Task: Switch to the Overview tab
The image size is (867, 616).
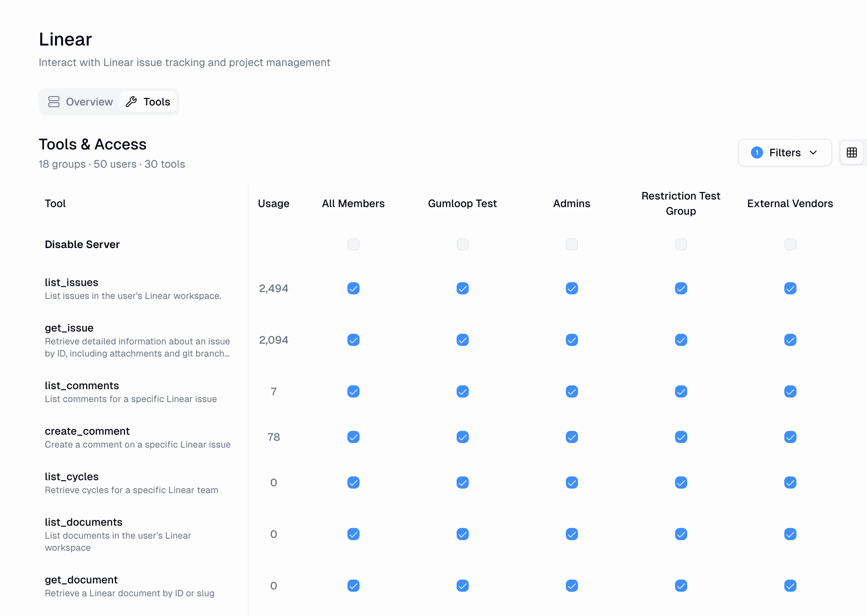Action: [x=80, y=102]
